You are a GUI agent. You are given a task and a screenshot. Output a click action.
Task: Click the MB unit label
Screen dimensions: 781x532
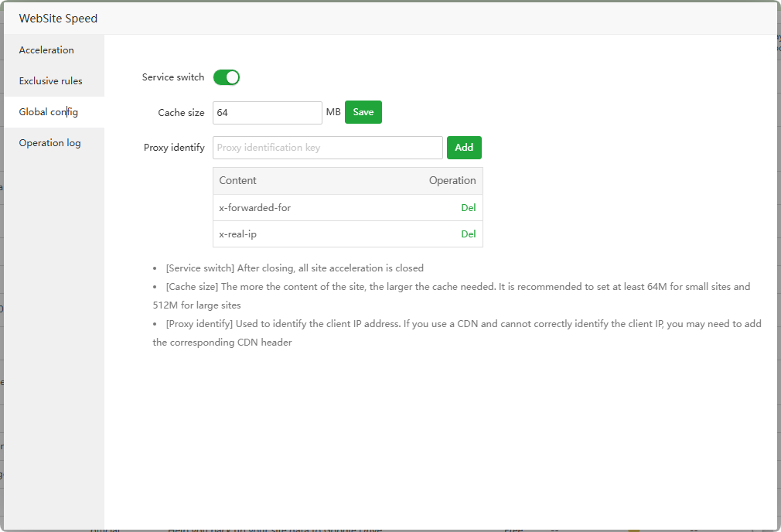pyautogui.click(x=333, y=112)
